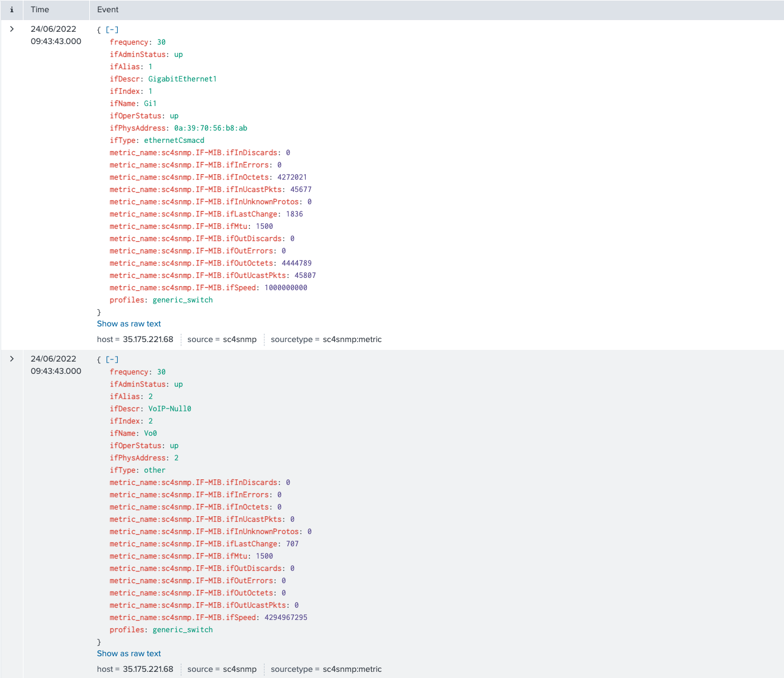Click the ifInOctets value 4272021

292,177
